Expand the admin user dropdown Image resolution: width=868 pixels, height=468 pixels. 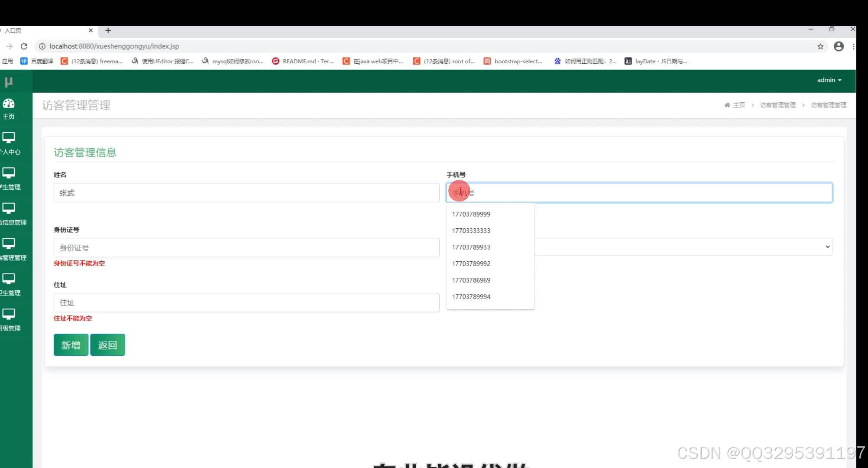(829, 80)
